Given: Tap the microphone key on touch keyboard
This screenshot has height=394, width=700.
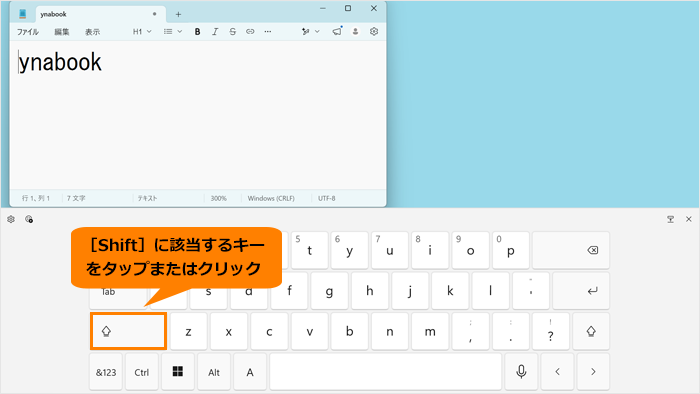Looking at the screenshot, I should pos(521,372).
